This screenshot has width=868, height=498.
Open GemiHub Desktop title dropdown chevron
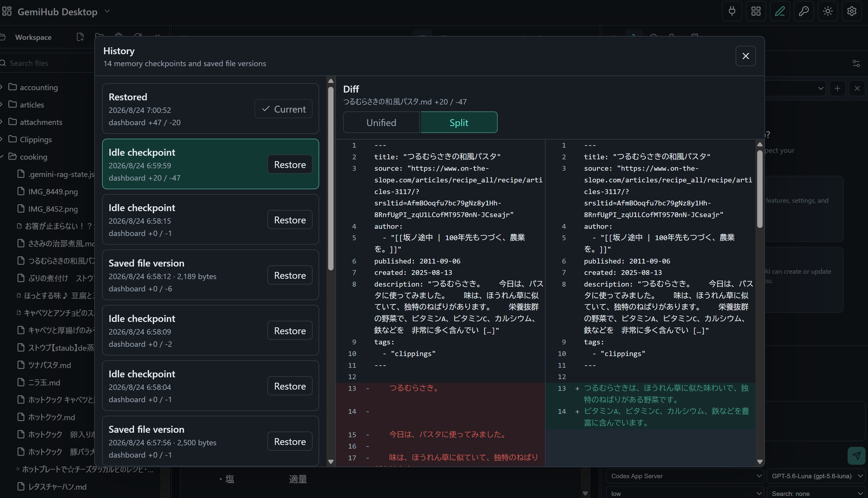(x=107, y=11)
